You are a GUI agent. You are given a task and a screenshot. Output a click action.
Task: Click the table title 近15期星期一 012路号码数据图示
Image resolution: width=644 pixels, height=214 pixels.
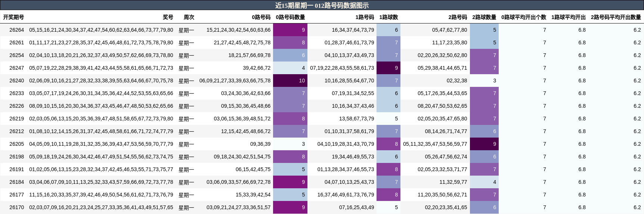tap(322, 5)
